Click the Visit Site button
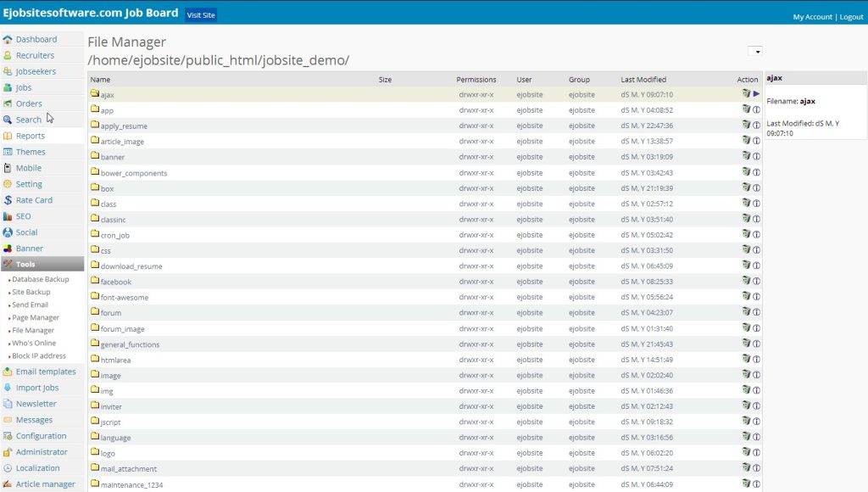The image size is (868, 492). [x=201, y=15]
